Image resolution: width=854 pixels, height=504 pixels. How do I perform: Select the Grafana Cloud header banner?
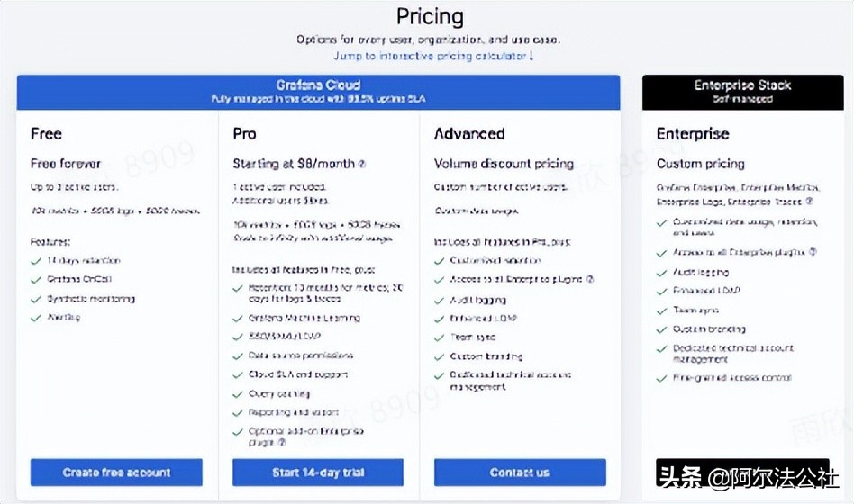pos(318,91)
